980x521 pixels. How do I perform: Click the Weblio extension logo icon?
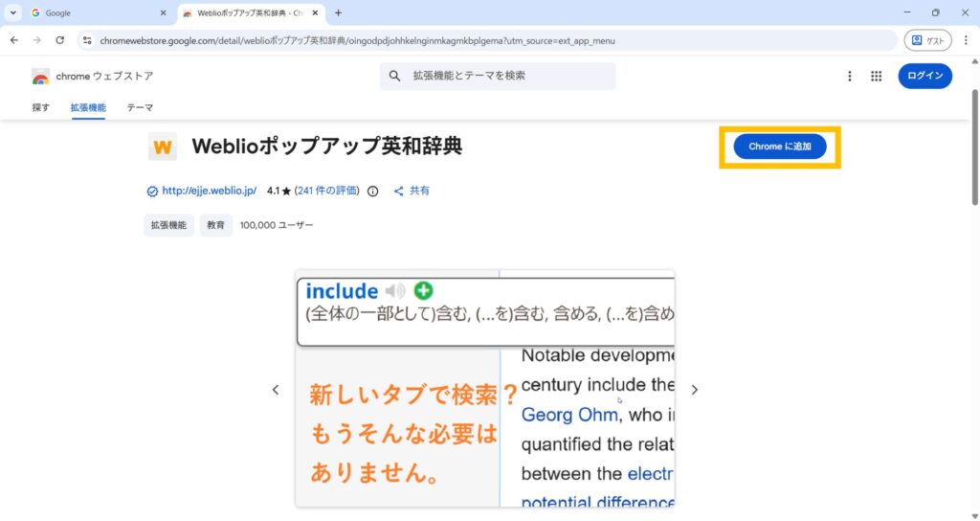tap(163, 147)
